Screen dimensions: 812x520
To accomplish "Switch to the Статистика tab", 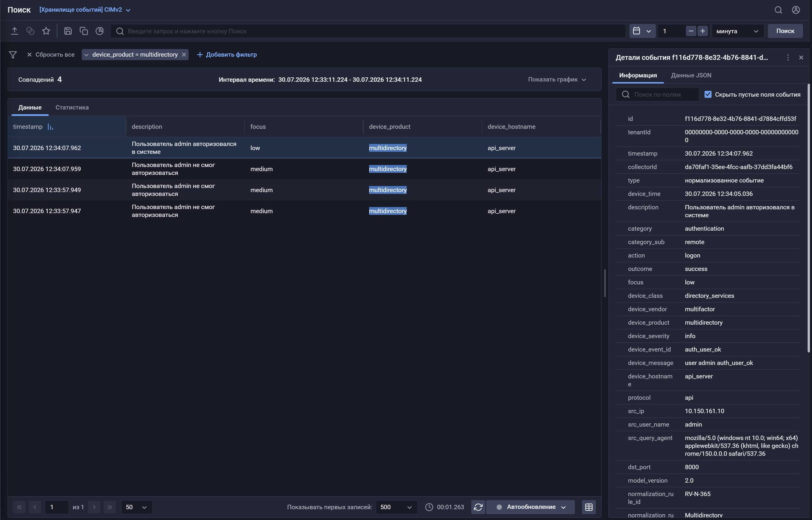I will click(x=72, y=107).
